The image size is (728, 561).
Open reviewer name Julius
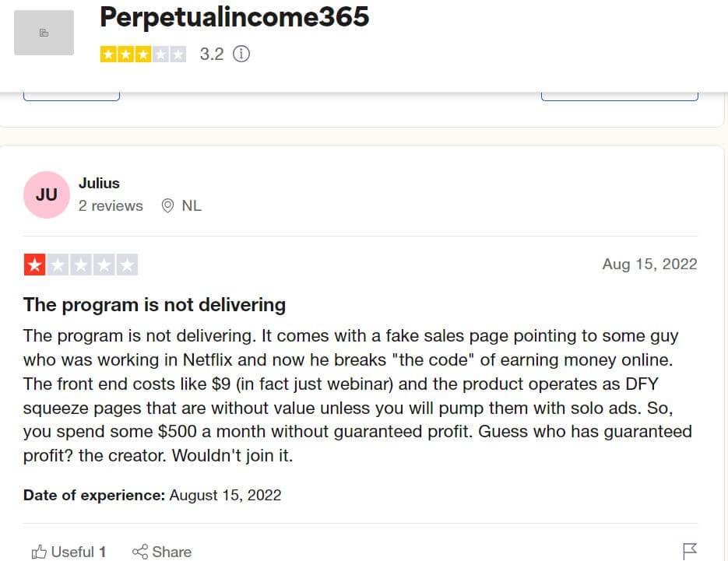[99, 184]
